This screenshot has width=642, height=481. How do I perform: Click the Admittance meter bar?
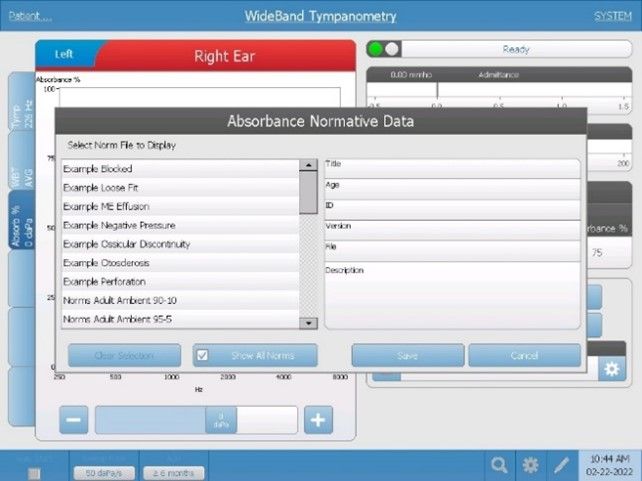(499, 90)
